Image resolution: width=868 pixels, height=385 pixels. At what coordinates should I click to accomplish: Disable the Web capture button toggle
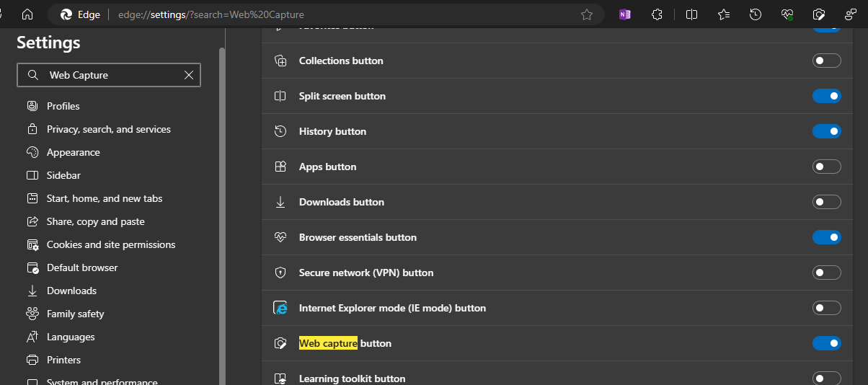coord(826,343)
